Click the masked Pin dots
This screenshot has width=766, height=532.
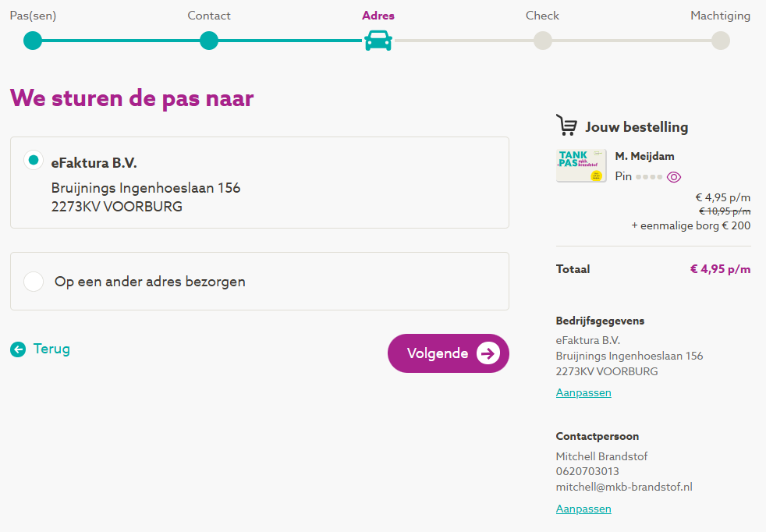click(648, 177)
